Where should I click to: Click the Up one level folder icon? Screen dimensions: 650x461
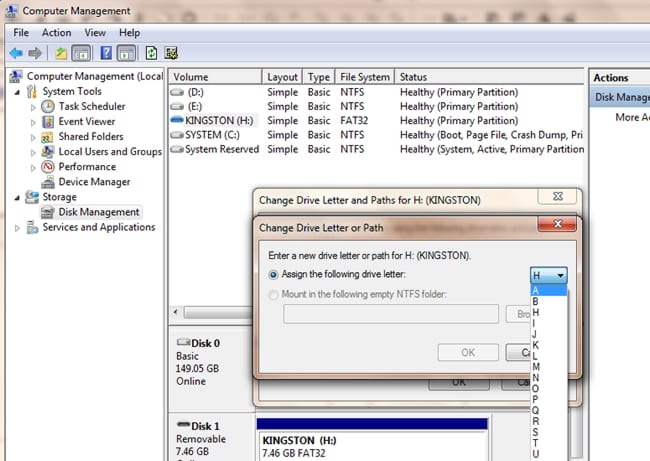click(62, 53)
